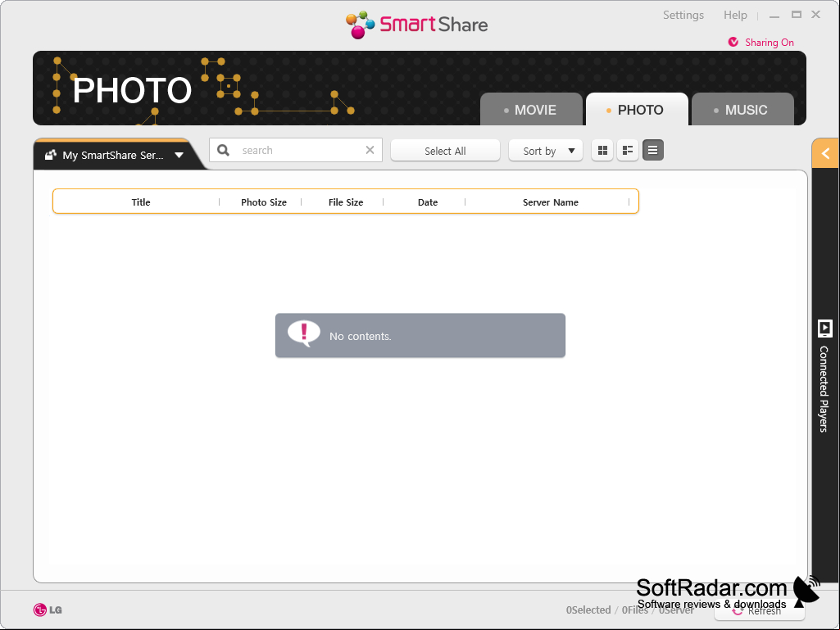This screenshot has height=630, width=840.
Task: Clear the search box with the X icon
Action: 370,150
